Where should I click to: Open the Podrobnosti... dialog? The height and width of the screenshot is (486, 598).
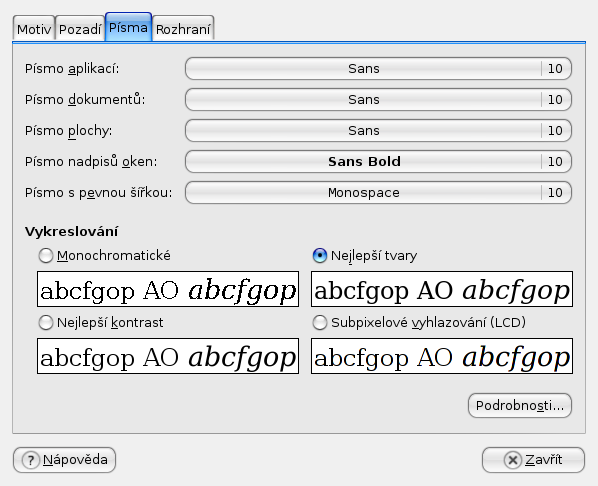[520, 406]
